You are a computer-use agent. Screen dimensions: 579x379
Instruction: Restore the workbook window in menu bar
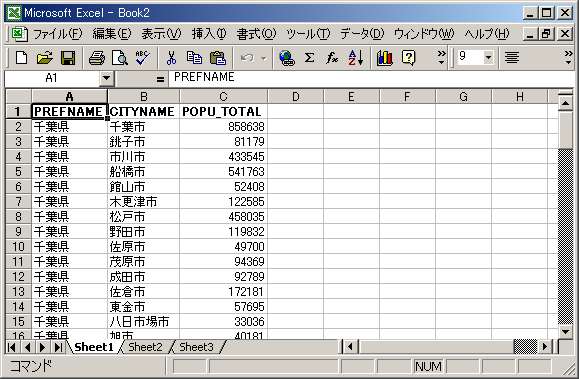(x=546, y=34)
